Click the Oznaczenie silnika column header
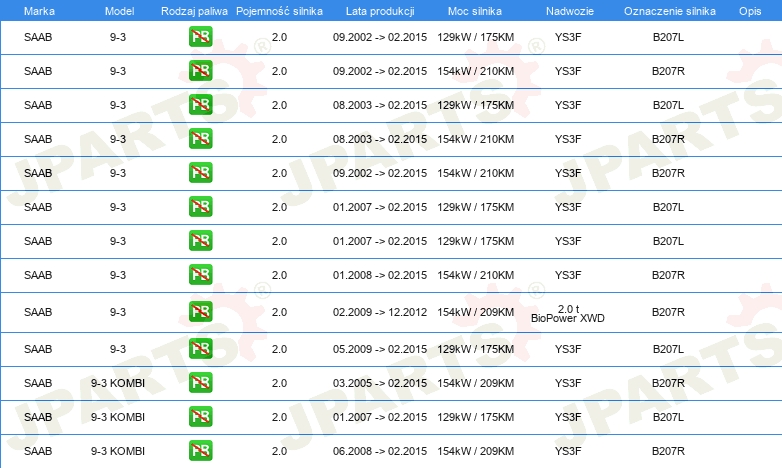782x468 pixels. [669, 11]
